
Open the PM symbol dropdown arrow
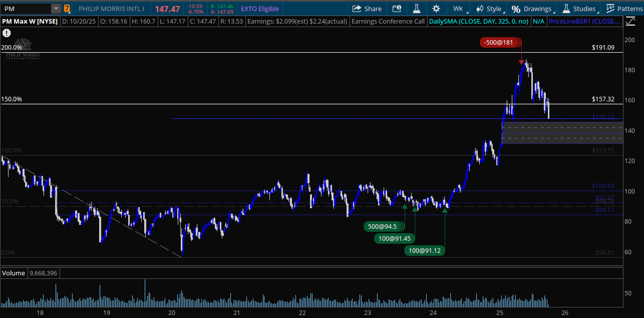tap(56, 9)
